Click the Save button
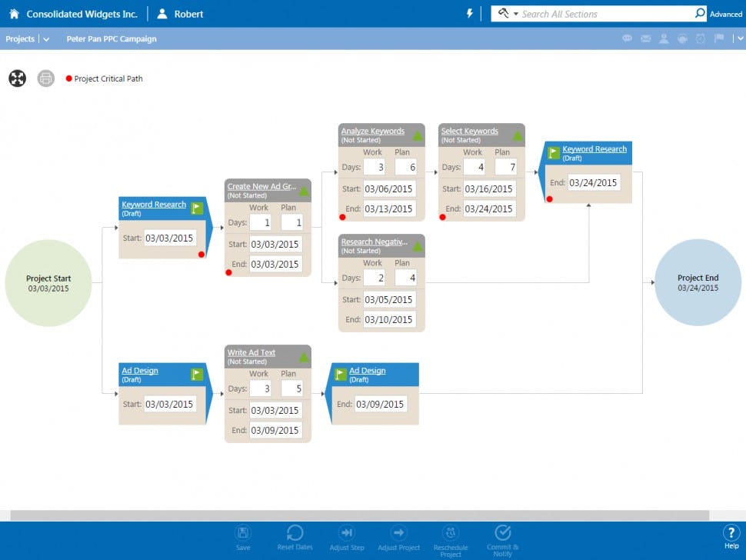Viewport: 746px width, 560px height. click(x=242, y=538)
